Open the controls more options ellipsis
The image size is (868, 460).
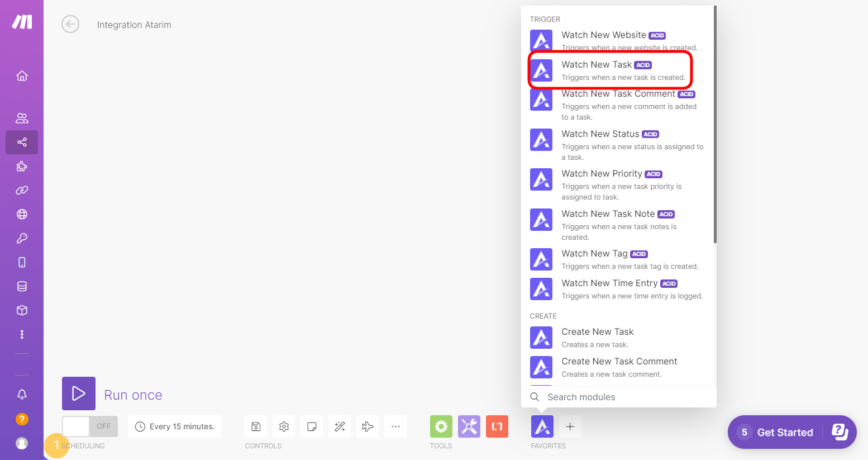(395, 426)
